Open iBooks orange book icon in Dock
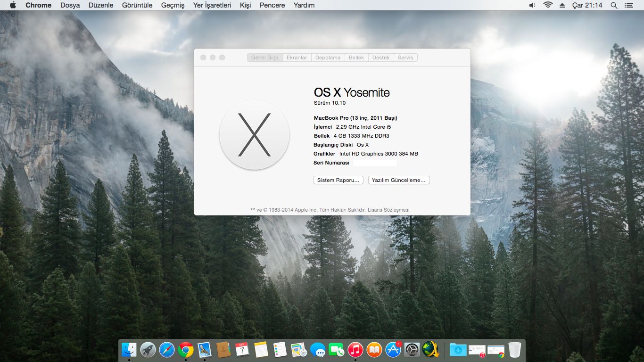The width and height of the screenshot is (644, 362). tap(374, 350)
